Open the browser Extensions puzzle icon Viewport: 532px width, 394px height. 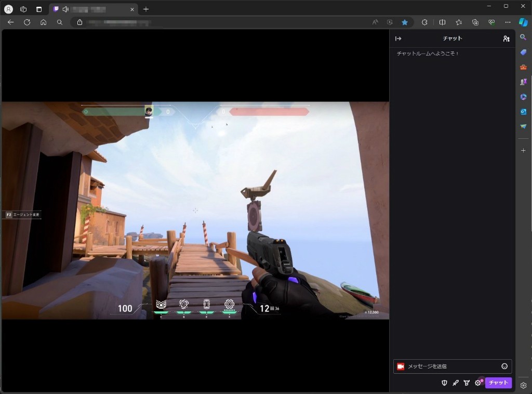424,22
